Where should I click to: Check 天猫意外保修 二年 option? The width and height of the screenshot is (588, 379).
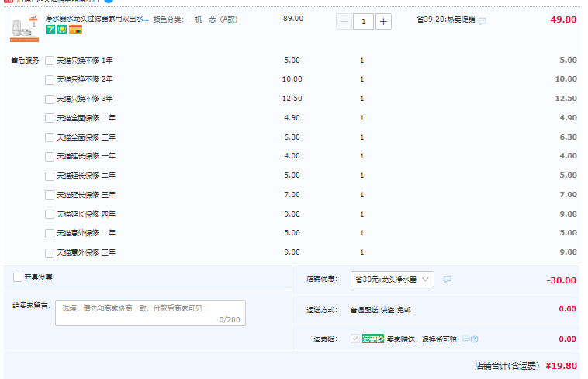tap(50, 234)
